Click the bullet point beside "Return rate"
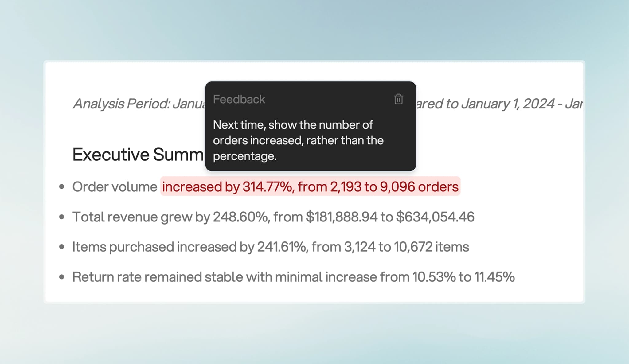This screenshot has width=629, height=364. (62, 277)
